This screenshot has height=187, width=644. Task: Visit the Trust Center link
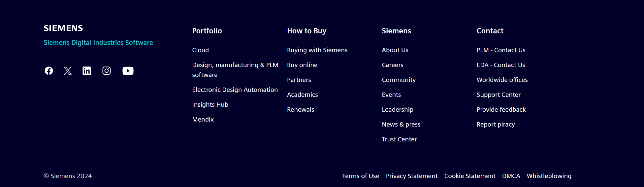399,139
